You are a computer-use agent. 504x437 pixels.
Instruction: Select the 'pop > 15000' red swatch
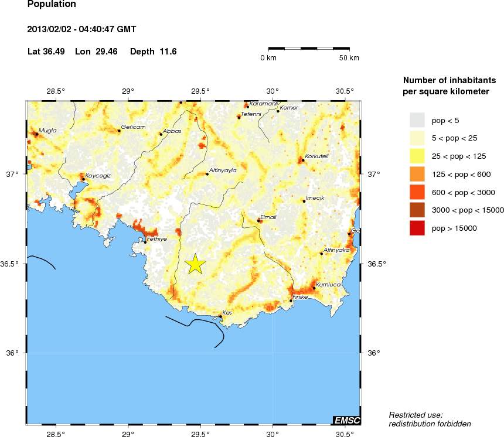click(417, 228)
